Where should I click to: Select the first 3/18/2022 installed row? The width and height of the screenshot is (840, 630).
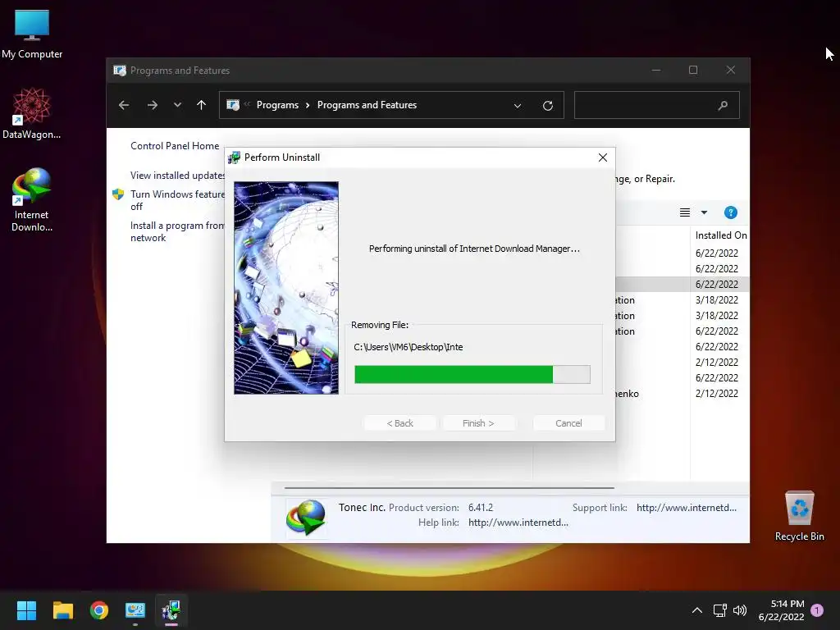tap(682, 300)
